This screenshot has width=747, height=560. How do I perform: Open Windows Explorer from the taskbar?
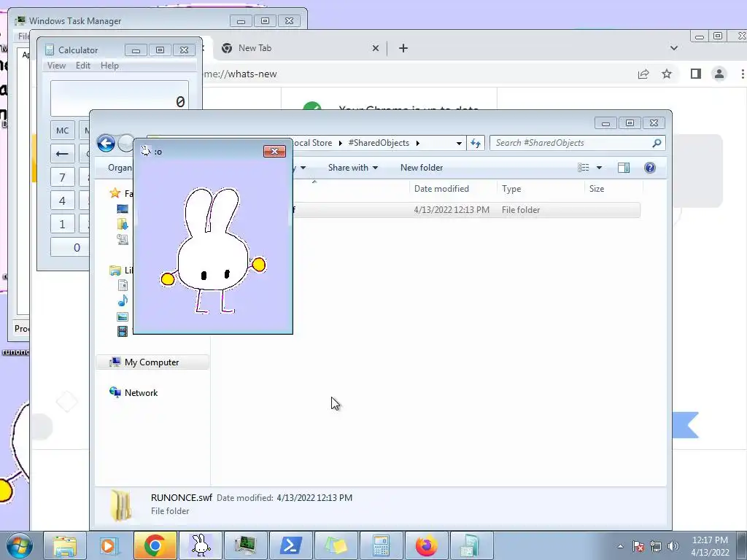point(65,545)
